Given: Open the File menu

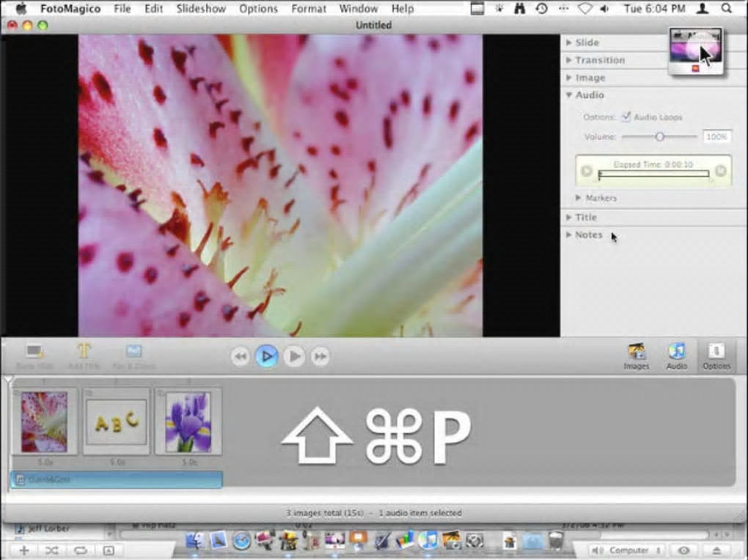Looking at the screenshot, I should pyautogui.click(x=122, y=9).
